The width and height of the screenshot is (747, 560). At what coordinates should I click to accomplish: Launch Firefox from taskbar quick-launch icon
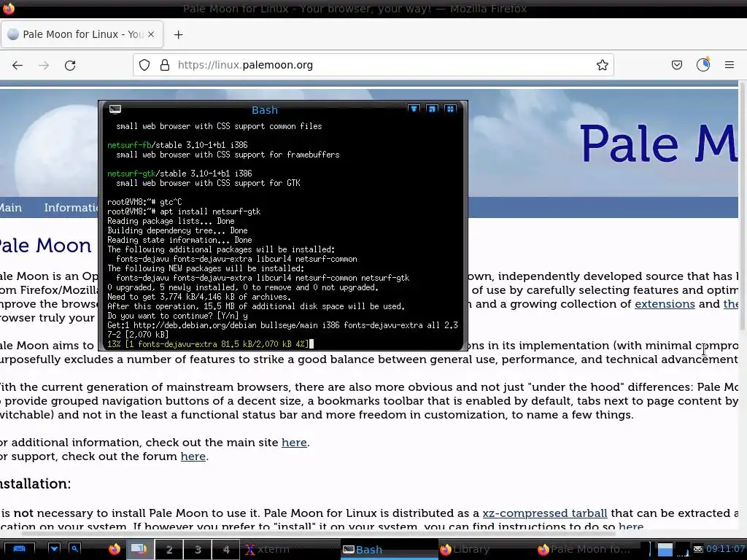tap(115, 550)
